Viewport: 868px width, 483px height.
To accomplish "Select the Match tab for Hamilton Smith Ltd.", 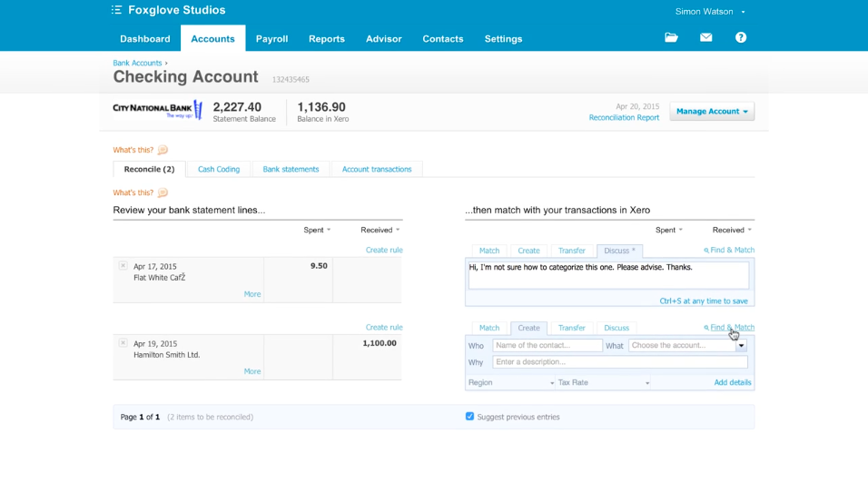I will click(x=489, y=328).
